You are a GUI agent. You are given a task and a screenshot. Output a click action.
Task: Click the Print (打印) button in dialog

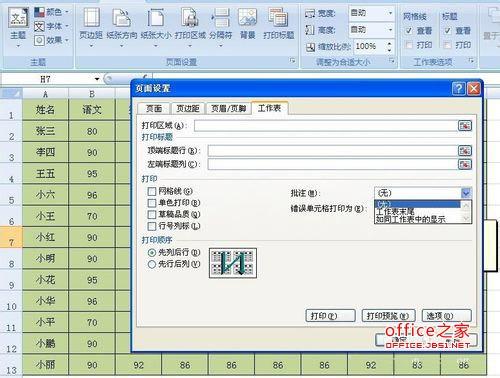[x=330, y=316]
